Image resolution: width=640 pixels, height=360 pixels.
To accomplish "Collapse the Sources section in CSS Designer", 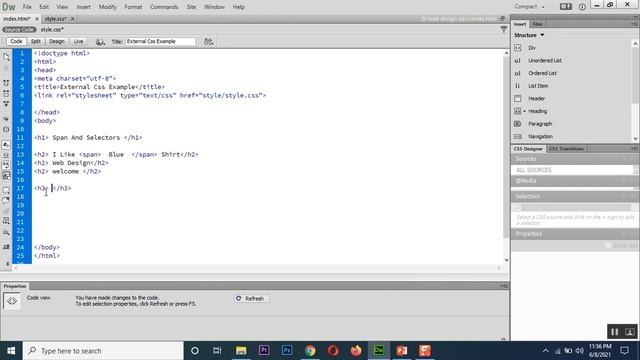I will coord(526,159).
